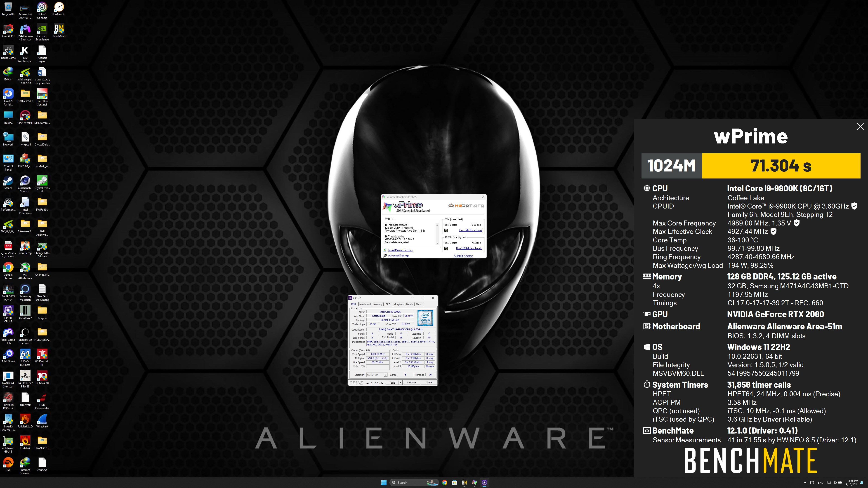The height and width of the screenshot is (488, 868).
Task: Close the BenchMate result overlay panel
Action: [x=860, y=127]
